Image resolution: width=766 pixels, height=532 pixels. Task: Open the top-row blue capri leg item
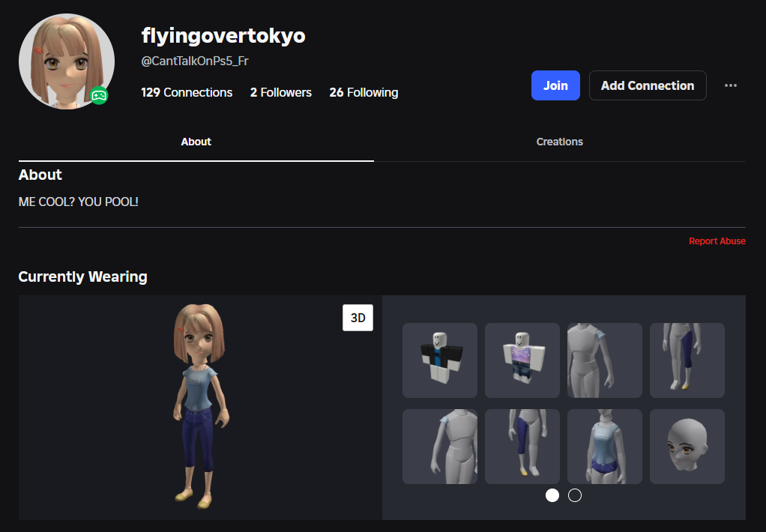click(x=687, y=360)
